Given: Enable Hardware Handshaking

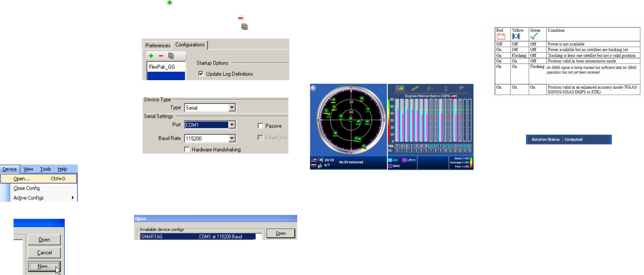Looking at the screenshot, I should click(x=187, y=149).
